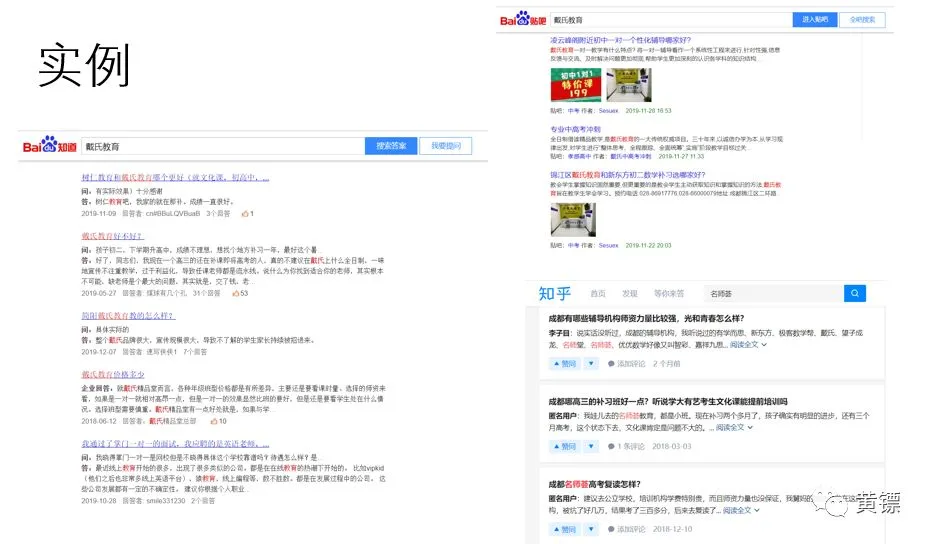Click the Baidu Tieba logo
The width and height of the screenshot is (931, 544).
pyautogui.click(x=522, y=19)
